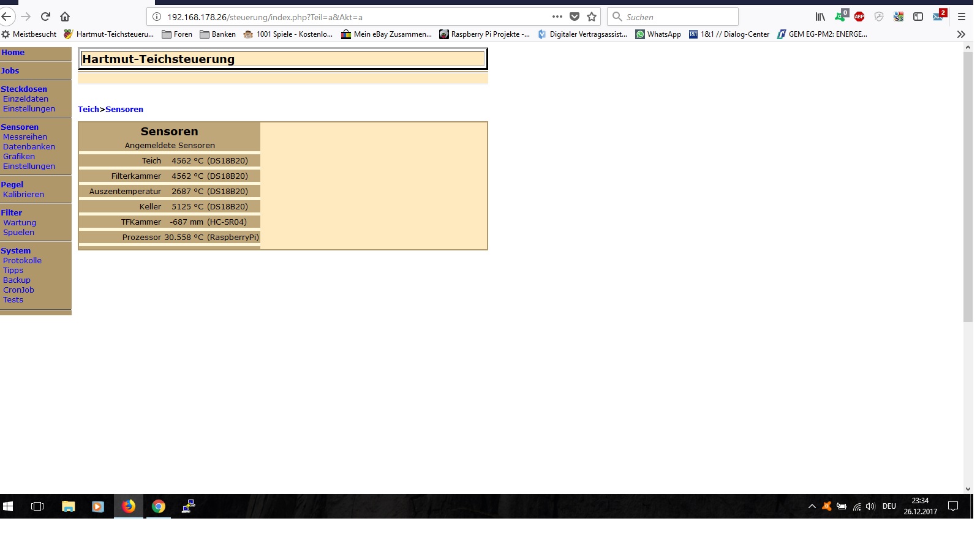980x551 pixels.
Task: Open Chrome from the taskbar
Action: tap(159, 506)
